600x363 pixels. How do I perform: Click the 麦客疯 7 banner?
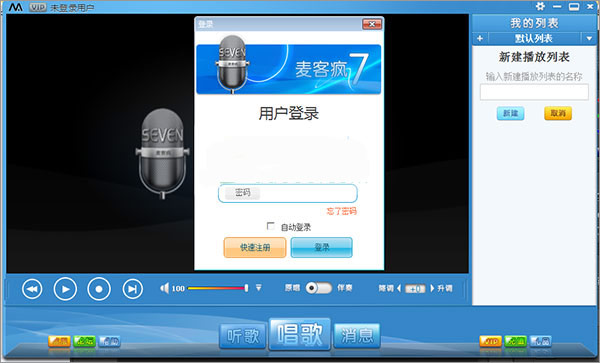point(289,69)
